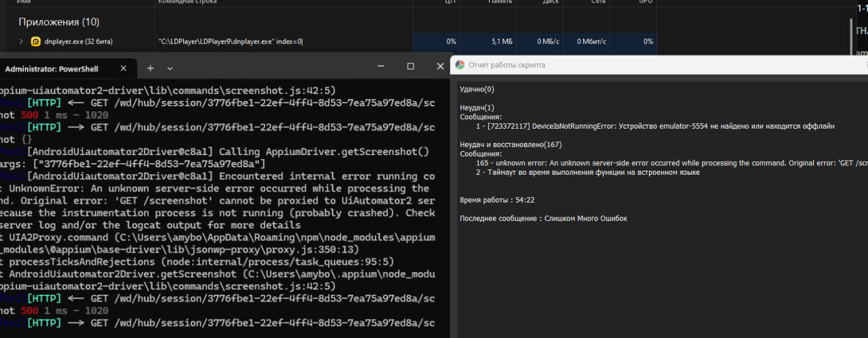This screenshot has width=868, height=338.
Task: Close the Administrator: PowerShell tab
Action: click(x=123, y=68)
